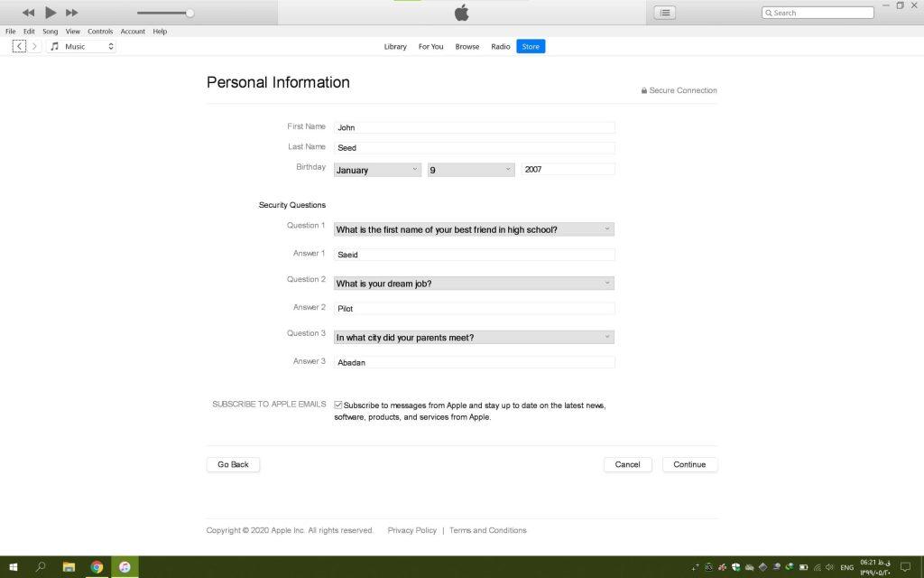Open the Privacy Policy link
The image size is (924, 578).
tap(411, 530)
